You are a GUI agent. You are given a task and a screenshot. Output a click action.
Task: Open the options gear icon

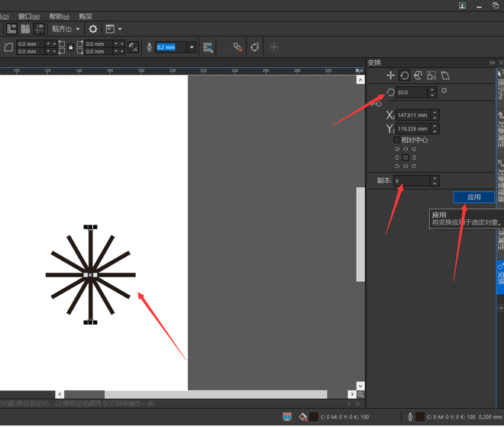click(93, 29)
